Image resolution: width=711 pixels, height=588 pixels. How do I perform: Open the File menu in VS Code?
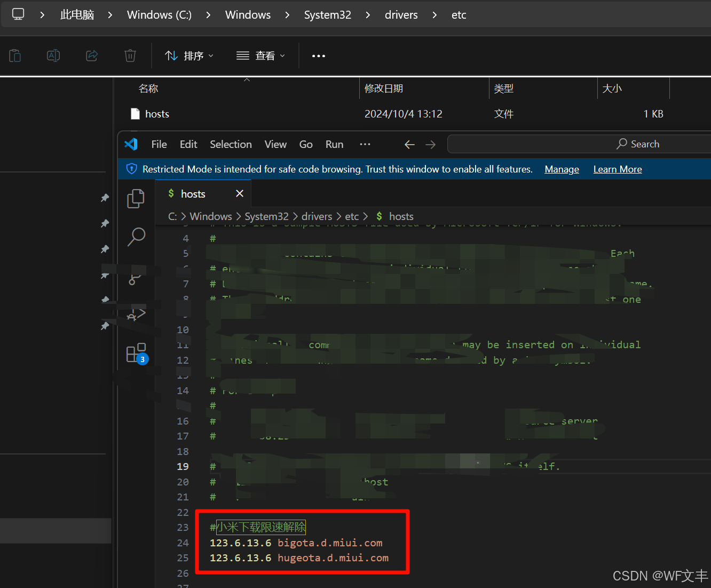[159, 144]
